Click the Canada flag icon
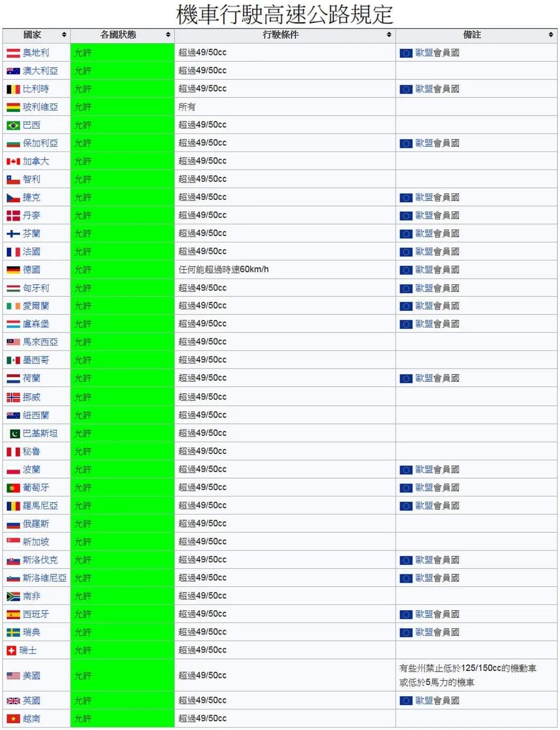 (x=13, y=161)
